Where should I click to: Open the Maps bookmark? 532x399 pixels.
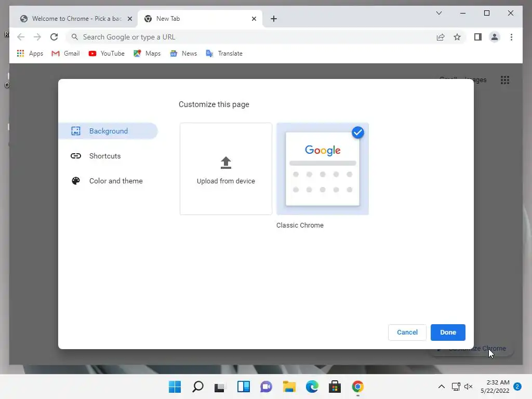tap(147, 54)
